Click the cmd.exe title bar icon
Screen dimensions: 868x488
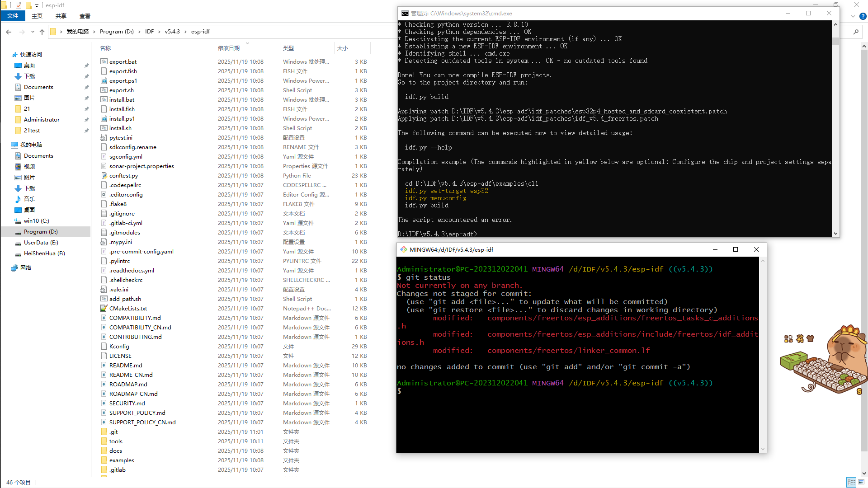(x=405, y=14)
